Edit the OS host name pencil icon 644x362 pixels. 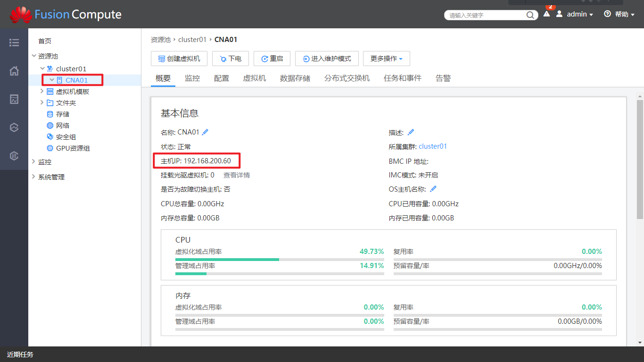[x=433, y=189]
